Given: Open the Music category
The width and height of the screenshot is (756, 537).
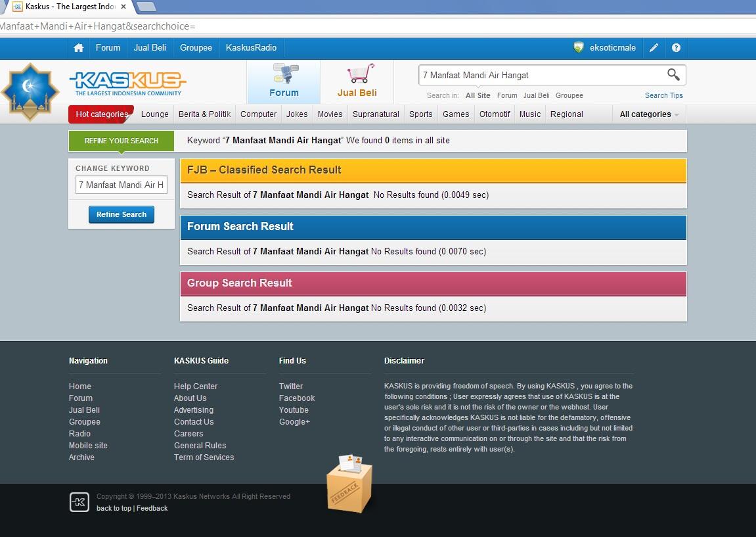Looking at the screenshot, I should (530, 114).
